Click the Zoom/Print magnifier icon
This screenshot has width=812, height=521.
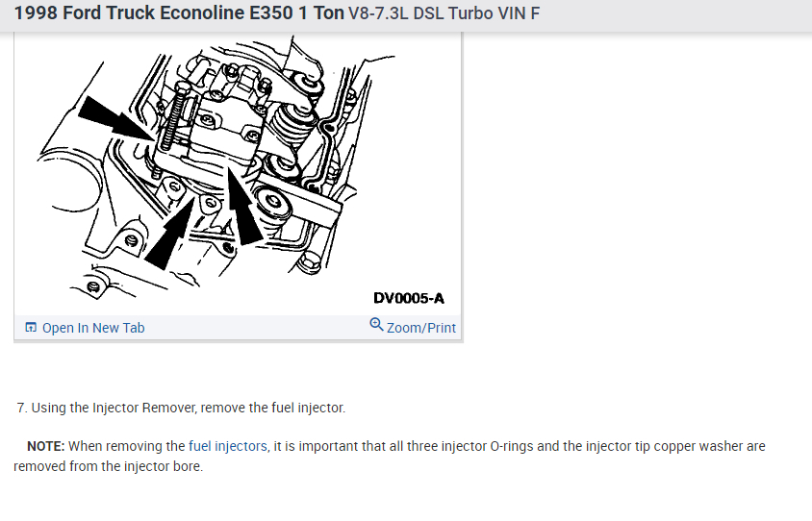click(x=376, y=324)
